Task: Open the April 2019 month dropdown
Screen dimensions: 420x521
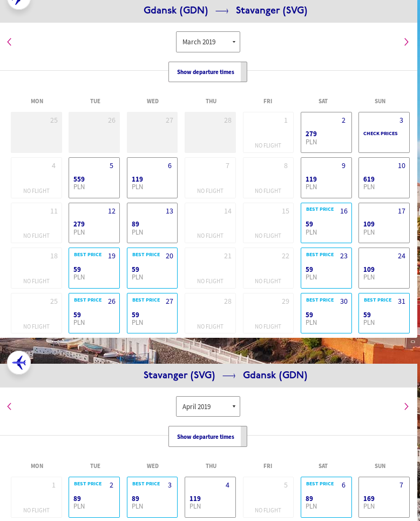Action: (x=208, y=406)
